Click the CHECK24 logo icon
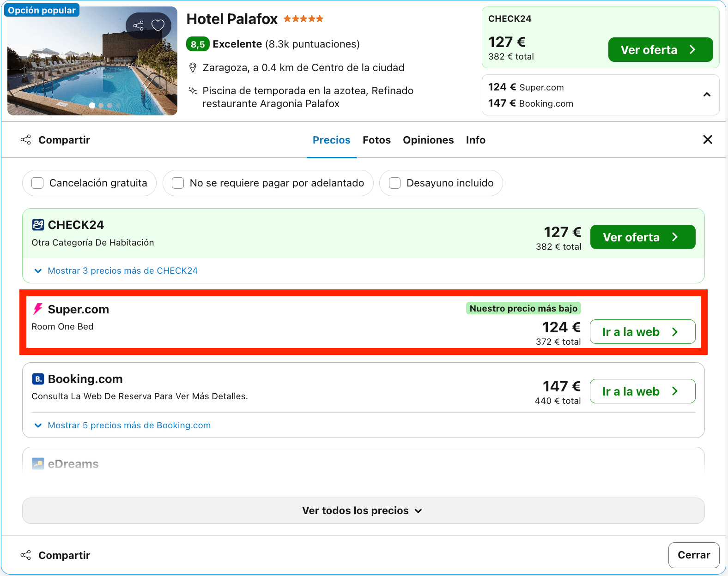The height and width of the screenshot is (576, 728). pos(38,225)
